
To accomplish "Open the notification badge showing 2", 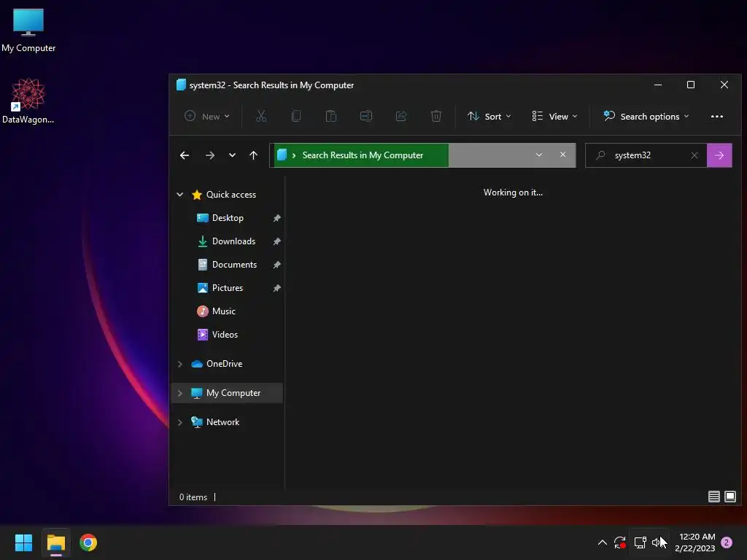I will [727, 542].
